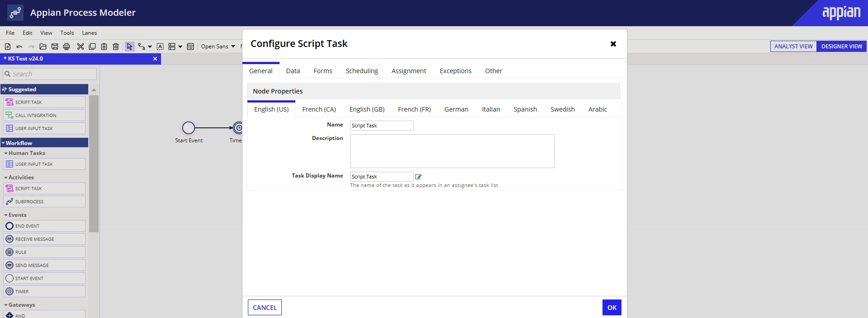The height and width of the screenshot is (318, 868).
Task: Select the General tab
Action: (261, 71)
